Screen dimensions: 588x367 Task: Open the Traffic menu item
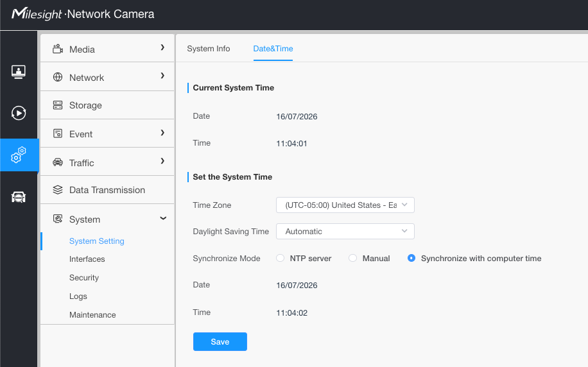(x=107, y=162)
